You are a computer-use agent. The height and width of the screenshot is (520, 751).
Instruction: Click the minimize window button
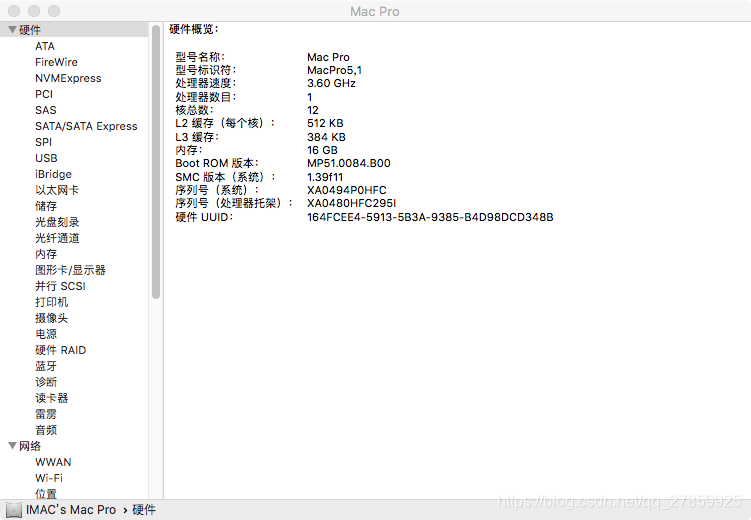tap(34, 11)
